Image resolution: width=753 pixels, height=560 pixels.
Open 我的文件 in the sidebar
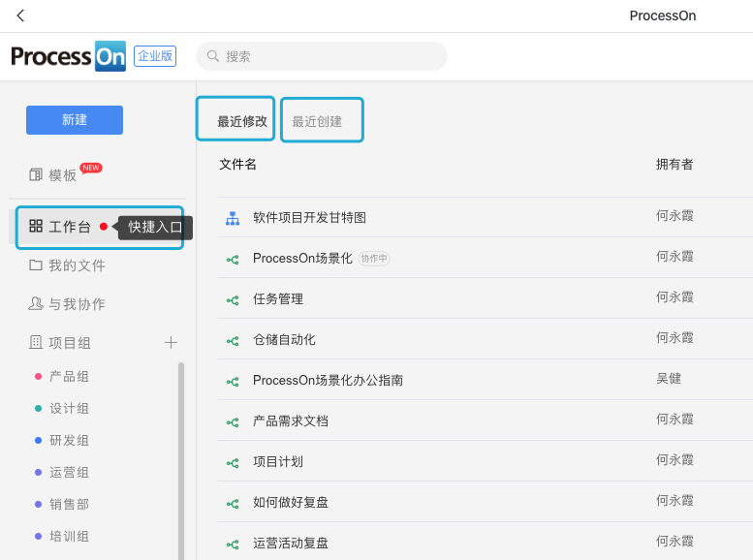pos(67,265)
